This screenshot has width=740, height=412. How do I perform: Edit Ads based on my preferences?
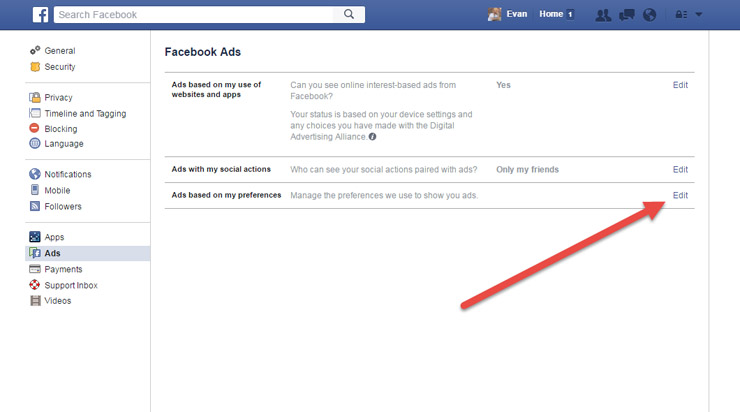680,195
